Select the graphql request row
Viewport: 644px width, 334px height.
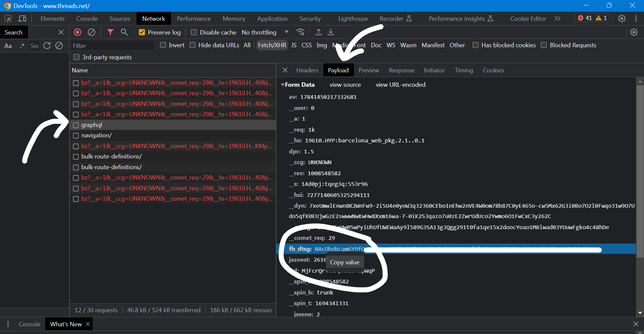pos(173,125)
